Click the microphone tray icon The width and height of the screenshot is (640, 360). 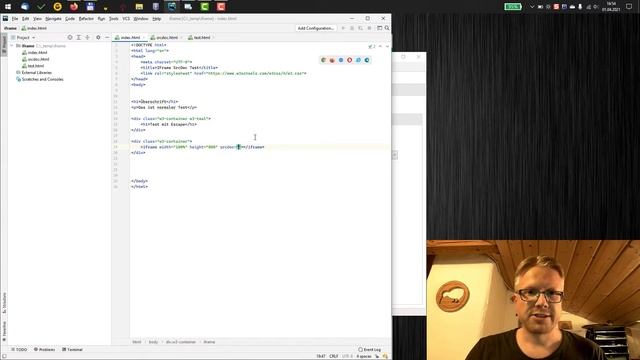[x=580, y=7]
